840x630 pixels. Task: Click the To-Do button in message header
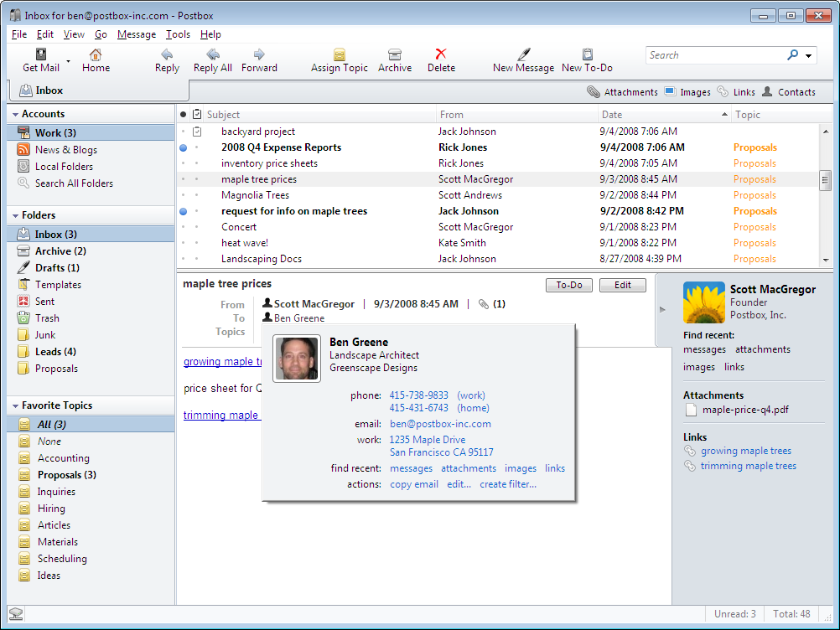coord(569,285)
